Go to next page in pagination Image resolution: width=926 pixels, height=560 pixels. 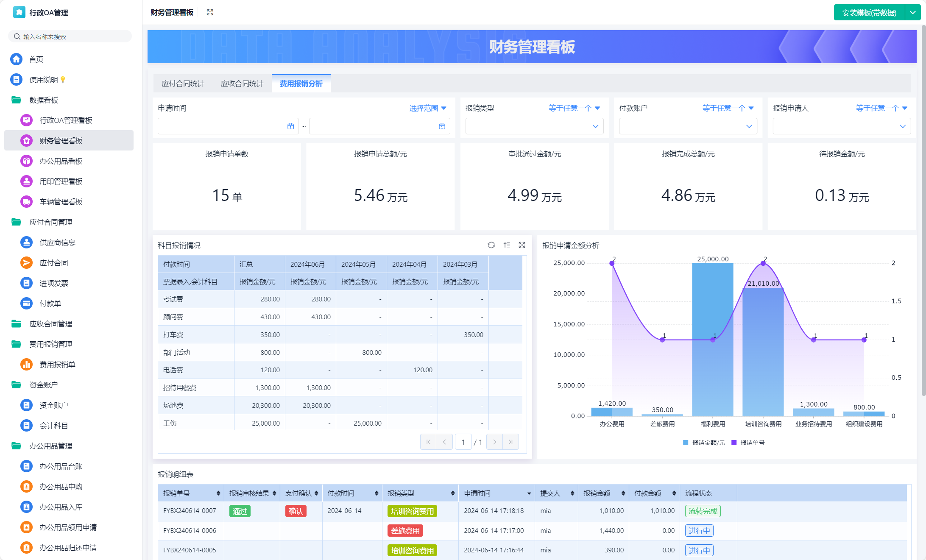tap(494, 442)
